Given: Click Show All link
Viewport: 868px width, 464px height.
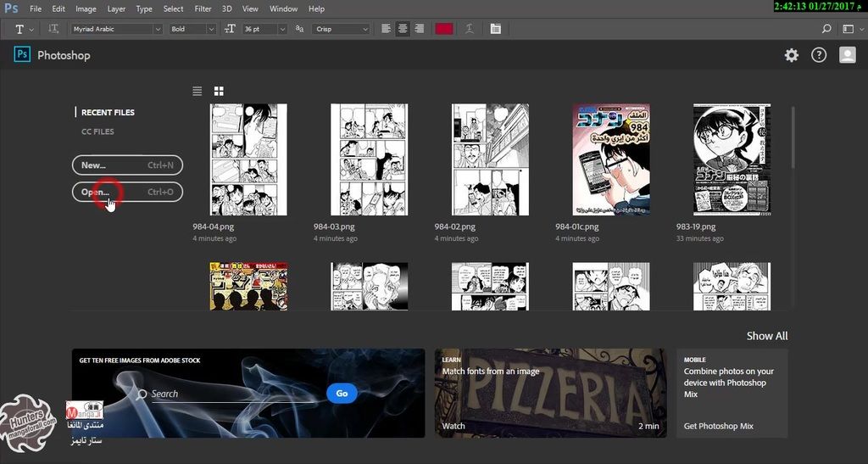Looking at the screenshot, I should point(766,336).
